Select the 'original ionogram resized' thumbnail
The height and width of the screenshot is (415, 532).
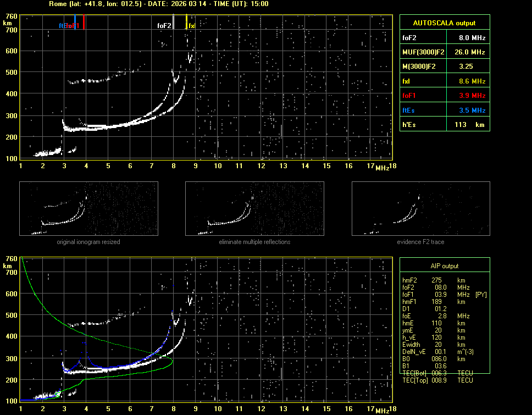coord(88,208)
